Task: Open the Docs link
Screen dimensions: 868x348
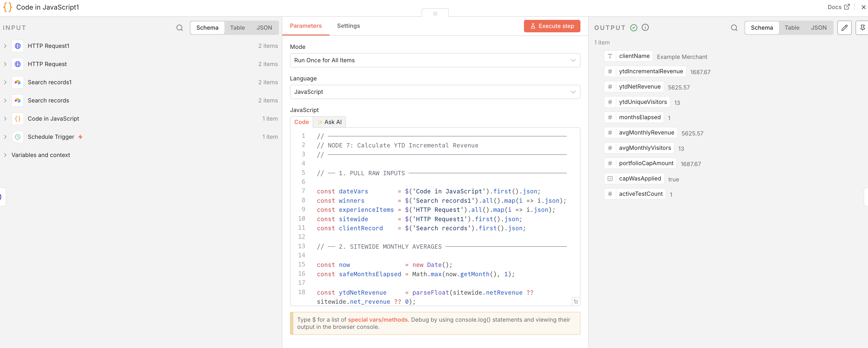Action: pyautogui.click(x=838, y=7)
